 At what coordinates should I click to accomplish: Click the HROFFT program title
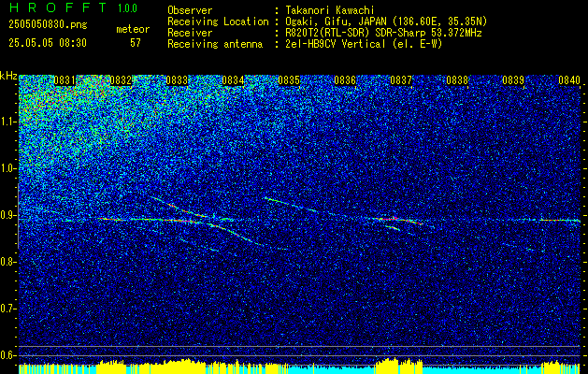[x=58, y=7]
